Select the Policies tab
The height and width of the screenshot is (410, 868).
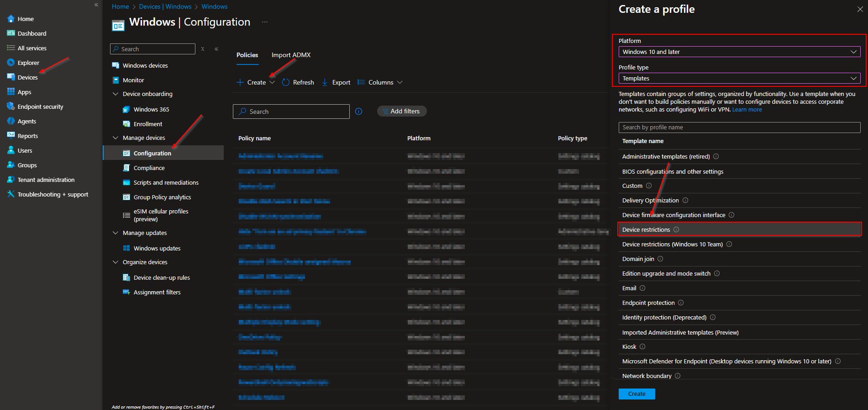coord(247,55)
